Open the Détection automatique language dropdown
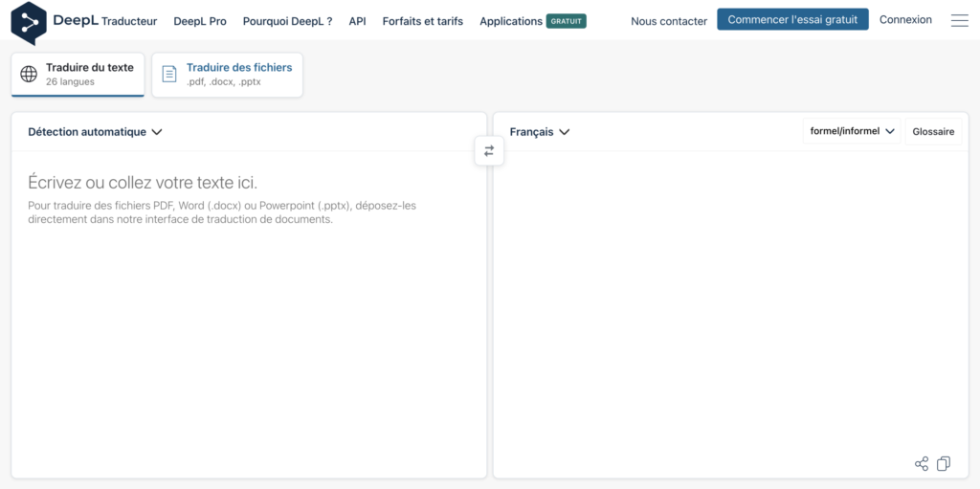980x489 pixels. coord(95,132)
